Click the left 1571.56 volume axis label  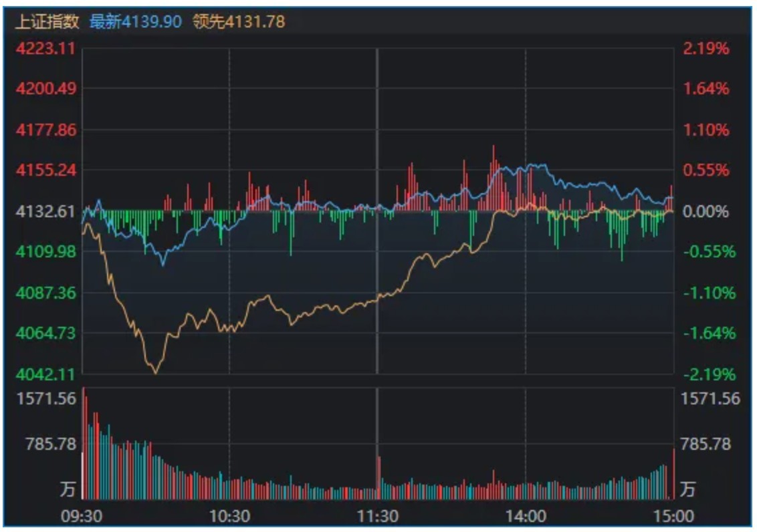click(45, 399)
